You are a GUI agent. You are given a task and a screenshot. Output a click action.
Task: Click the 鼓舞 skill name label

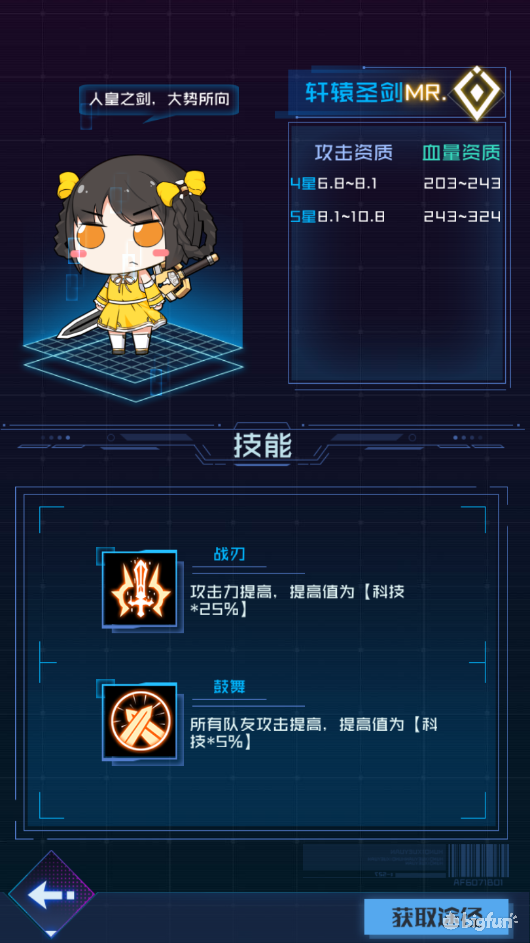[x=229, y=686]
